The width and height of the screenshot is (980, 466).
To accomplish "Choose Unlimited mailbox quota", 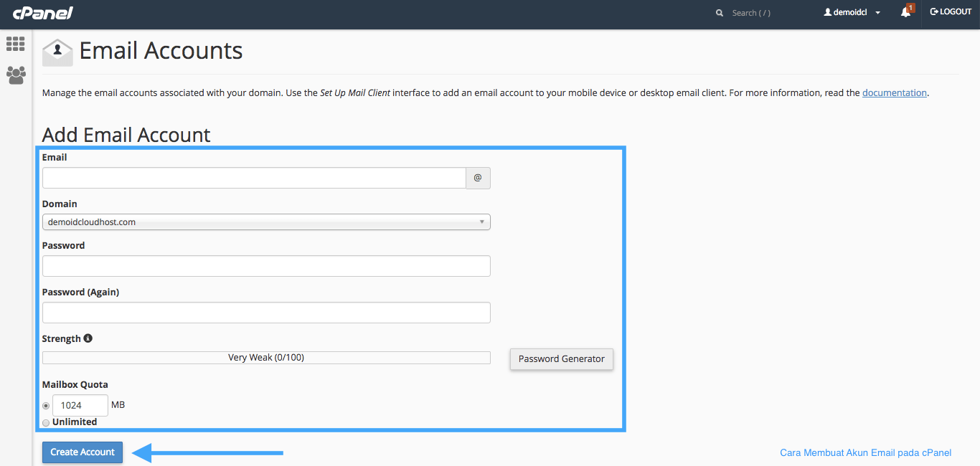I will click(45, 422).
